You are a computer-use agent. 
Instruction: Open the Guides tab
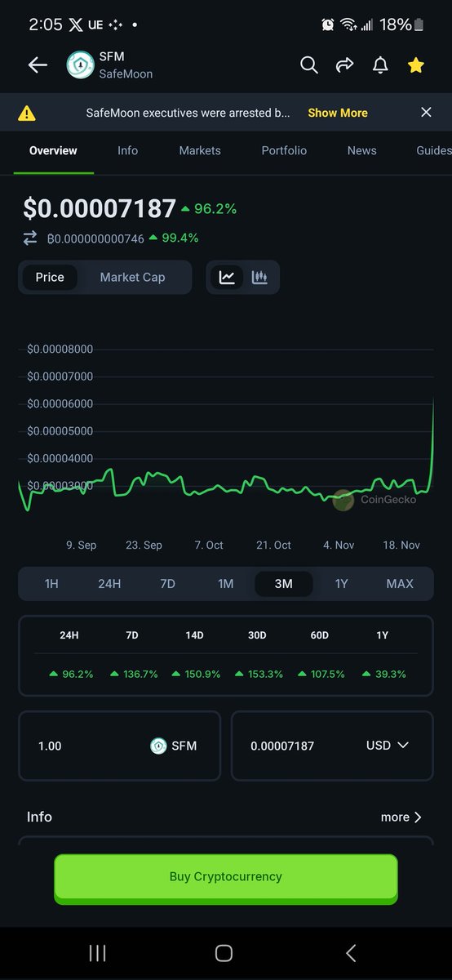pos(433,151)
